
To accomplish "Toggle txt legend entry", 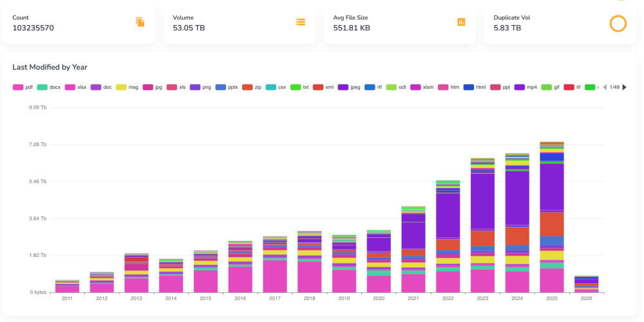I will tap(300, 87).
